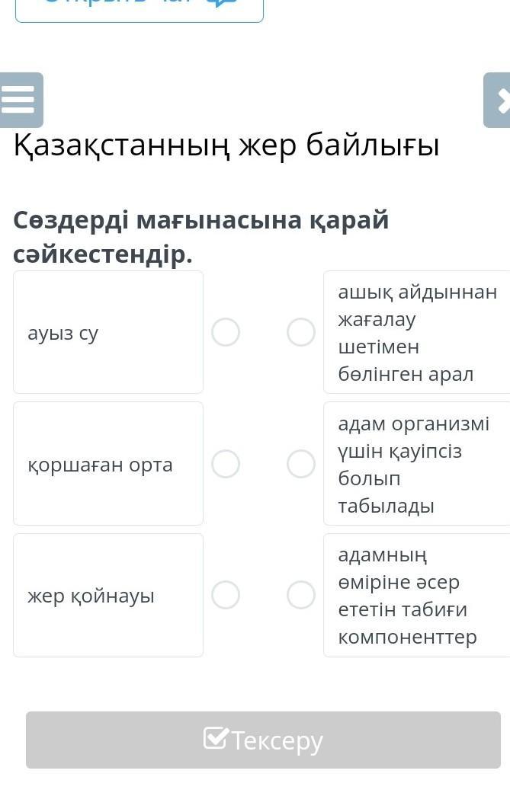Click the "қауіпсіз болып табылады" definition card
510x812 pixels.
coord(416,463)
